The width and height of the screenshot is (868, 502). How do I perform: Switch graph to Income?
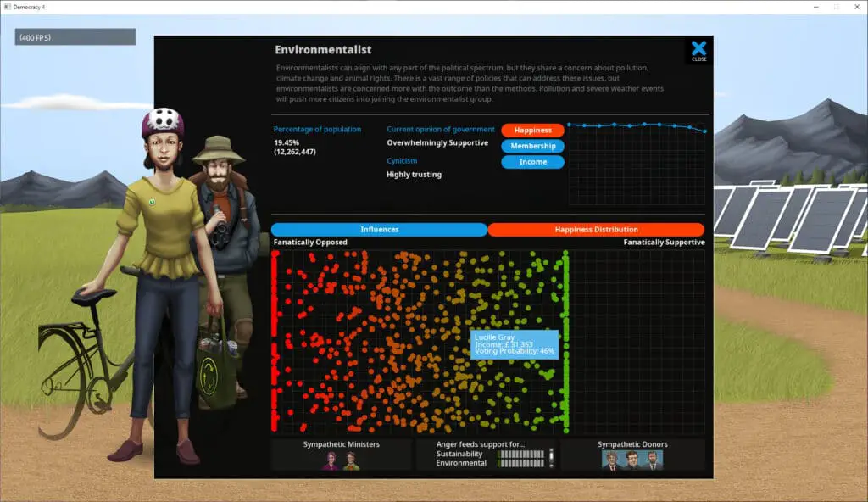click(x=532, y=162)
